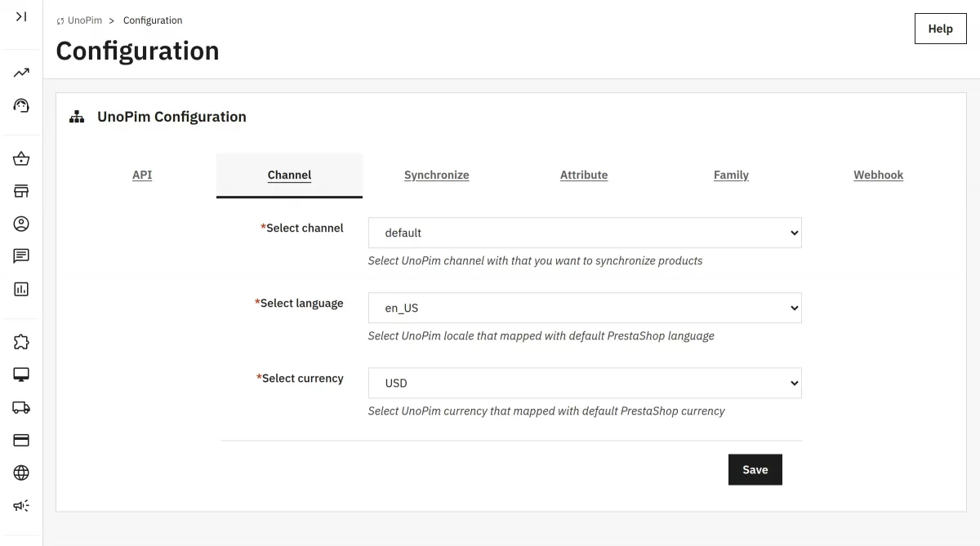Open the Dashboard trending icon

(21, 73)
